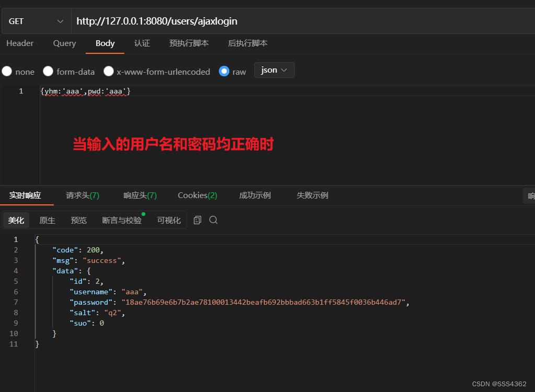This screenshot has width=535, height=392.
Task: Open the 认证 tab
Action: point(142,43)
